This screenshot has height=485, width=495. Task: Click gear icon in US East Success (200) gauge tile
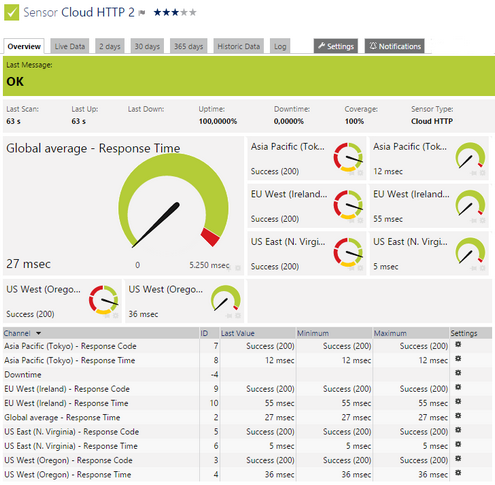coord(360,268)
